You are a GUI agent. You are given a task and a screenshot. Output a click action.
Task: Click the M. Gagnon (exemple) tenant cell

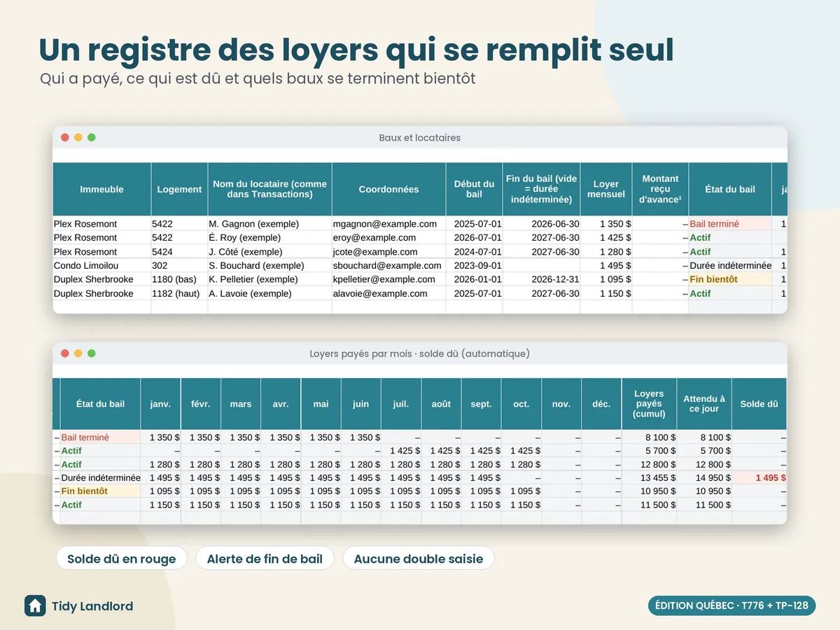click(269, 224)
